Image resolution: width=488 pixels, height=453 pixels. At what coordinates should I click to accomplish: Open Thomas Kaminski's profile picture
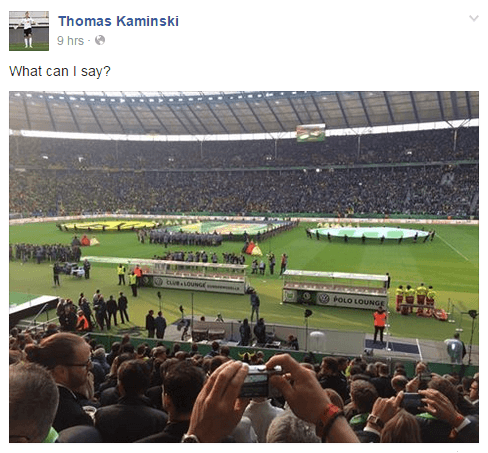click(29, 31)
